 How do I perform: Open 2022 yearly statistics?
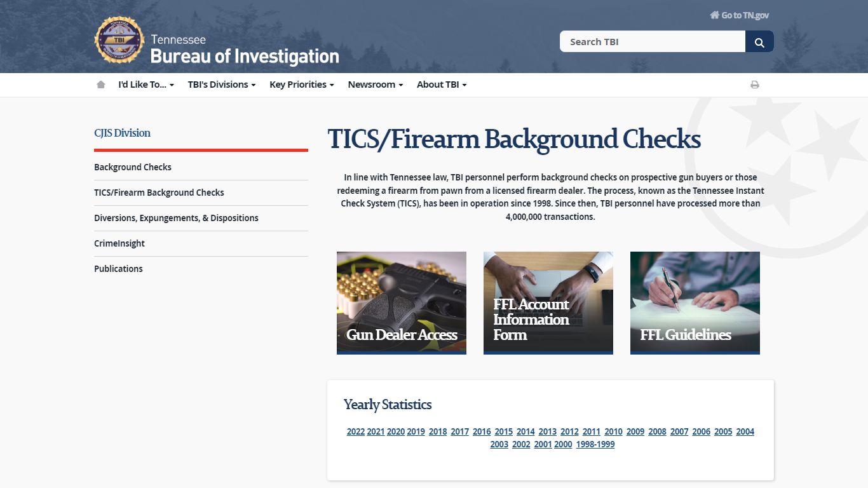[356, 431]
